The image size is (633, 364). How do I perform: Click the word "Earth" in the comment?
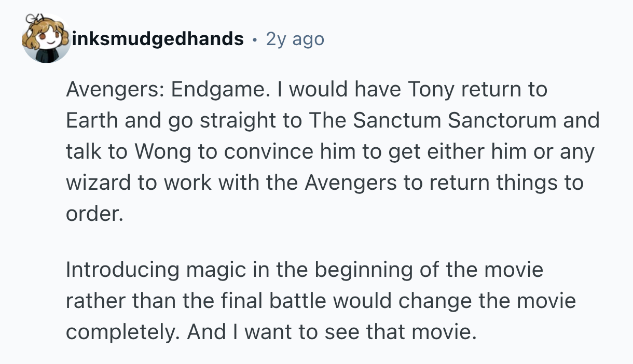coord(91,121)
